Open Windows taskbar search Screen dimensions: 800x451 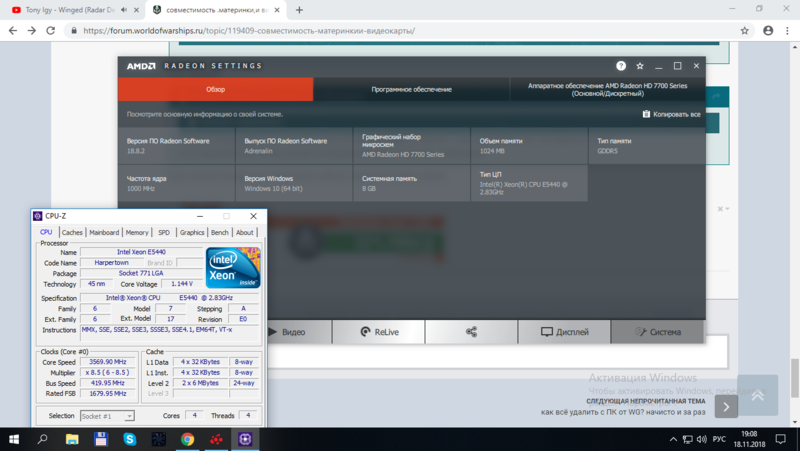[x=43, y=439]
